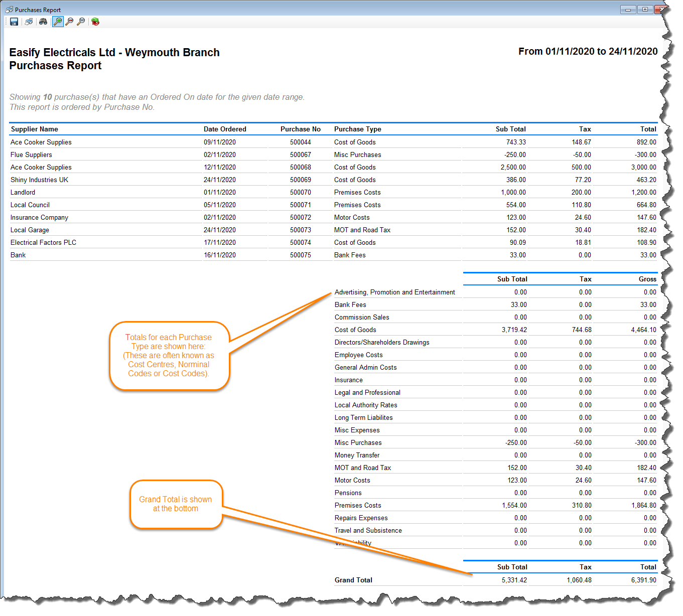Click the red and green refresh icon
The height and width of the screenshot is (616, 683).
[x=95, y=22]
